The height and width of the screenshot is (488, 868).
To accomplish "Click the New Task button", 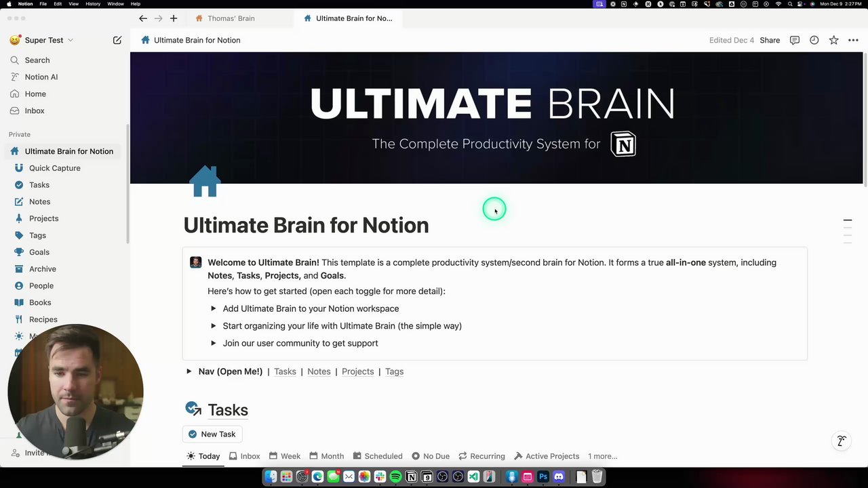I will (212, 434).
